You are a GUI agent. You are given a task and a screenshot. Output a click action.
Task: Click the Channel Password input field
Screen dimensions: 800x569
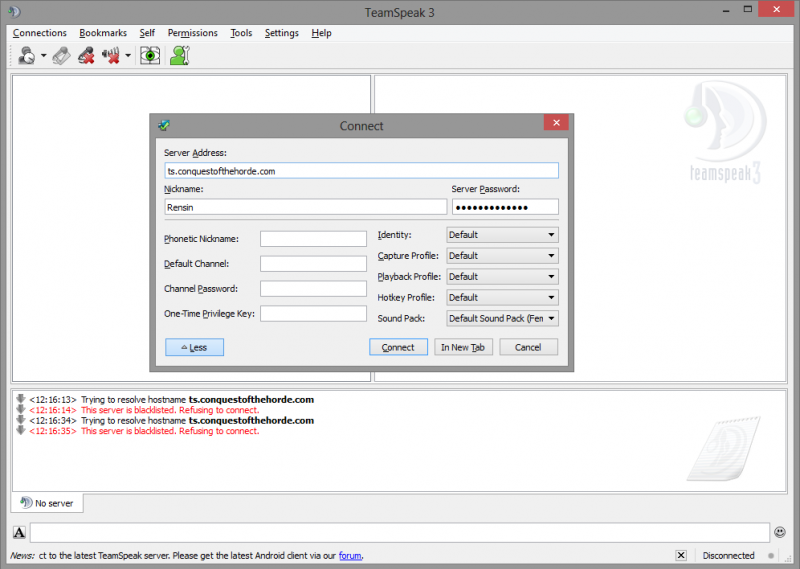313,288
